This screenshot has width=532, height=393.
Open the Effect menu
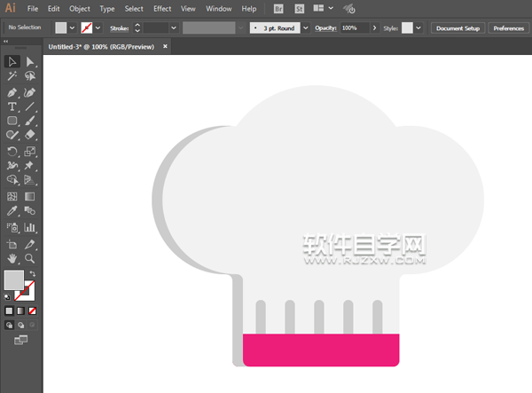(x=161, y=9)
